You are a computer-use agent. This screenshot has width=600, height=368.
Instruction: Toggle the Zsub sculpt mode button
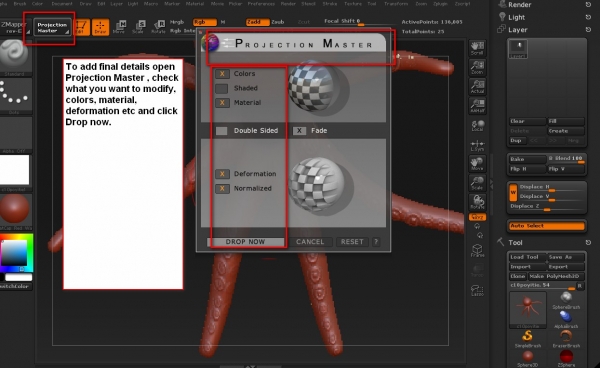pyautogui.click(x=278, y=22)
